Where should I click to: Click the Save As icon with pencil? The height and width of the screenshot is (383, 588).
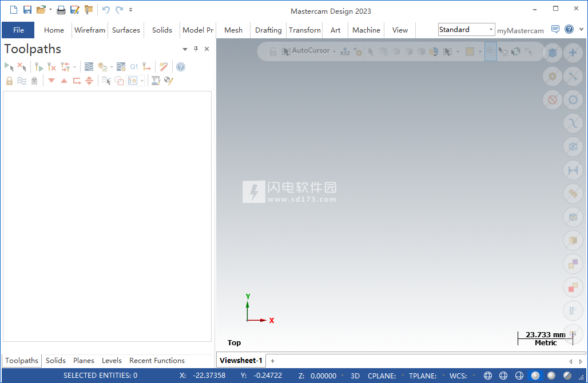tap(74, 10)
